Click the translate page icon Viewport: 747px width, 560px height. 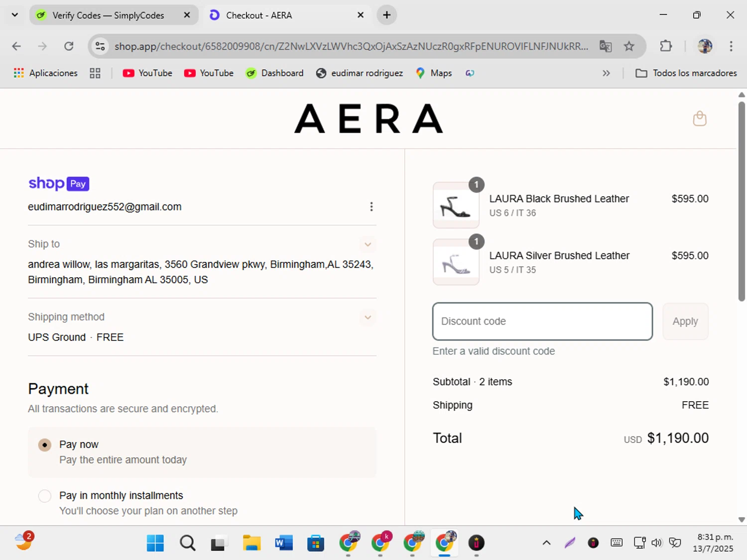[x=606, y=46]
